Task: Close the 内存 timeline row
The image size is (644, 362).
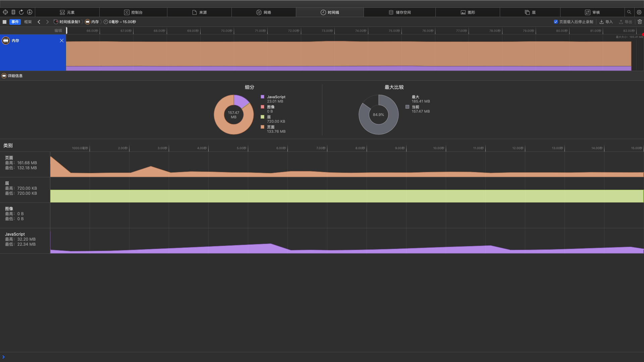Action: [x=62, y=41]
